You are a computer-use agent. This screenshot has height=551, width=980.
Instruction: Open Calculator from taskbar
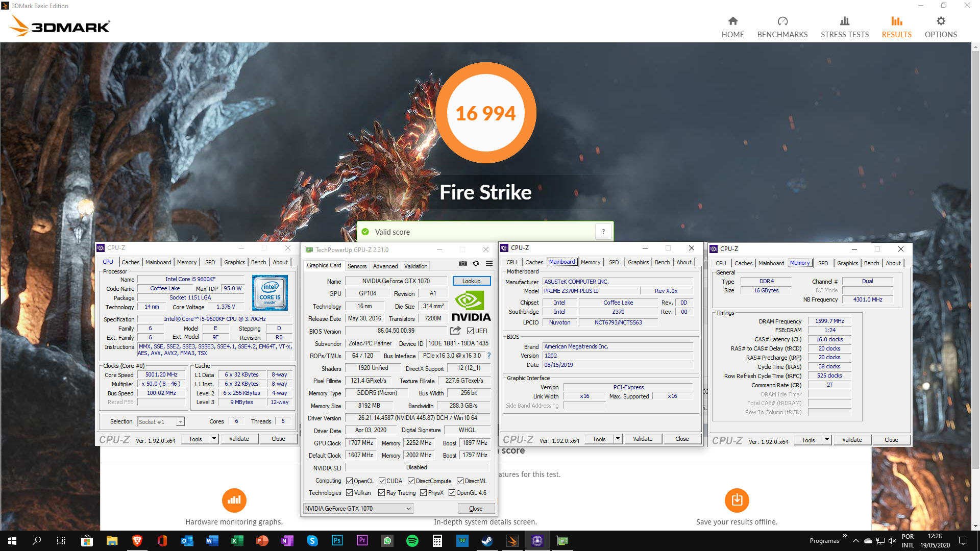[437, 541]
